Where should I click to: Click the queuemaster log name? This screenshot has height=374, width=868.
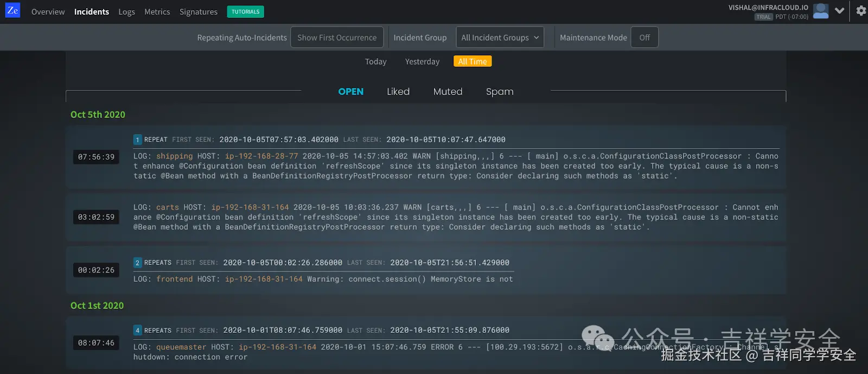(181, 347)
